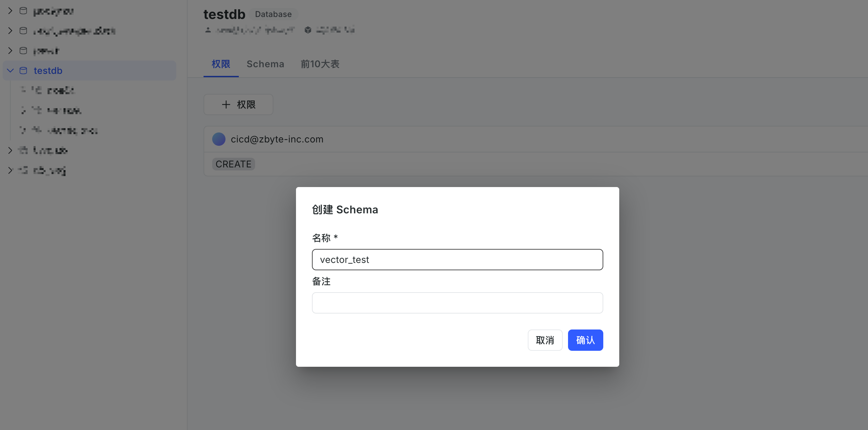
Task: Confirm schema creation with 确认
Action: [585, 340]
